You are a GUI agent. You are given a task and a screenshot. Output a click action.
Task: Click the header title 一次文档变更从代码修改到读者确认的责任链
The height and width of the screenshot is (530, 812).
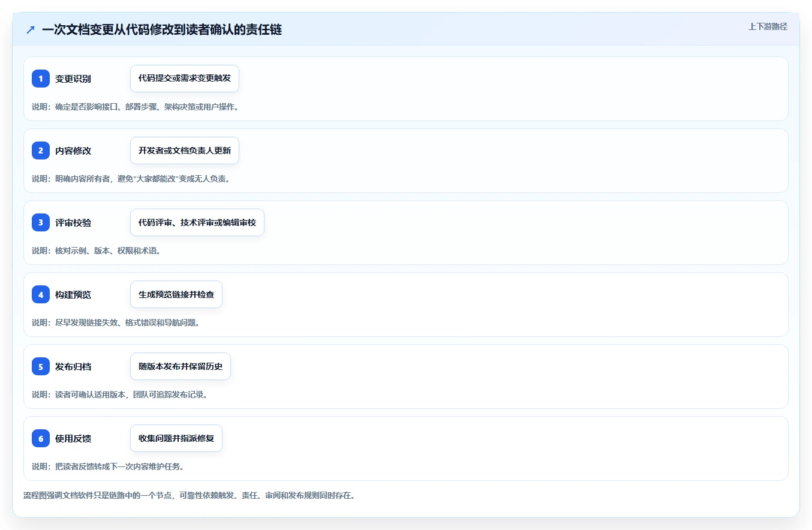162,29
